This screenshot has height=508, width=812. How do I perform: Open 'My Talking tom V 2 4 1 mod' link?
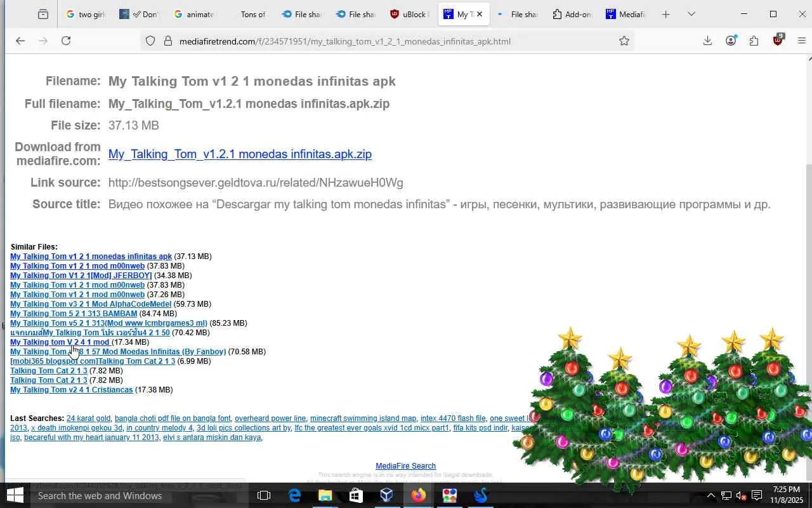click(60, 342)
